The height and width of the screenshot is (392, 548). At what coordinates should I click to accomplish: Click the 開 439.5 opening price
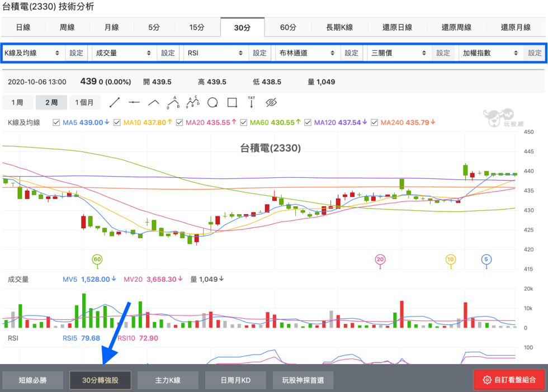coord(157,82)
